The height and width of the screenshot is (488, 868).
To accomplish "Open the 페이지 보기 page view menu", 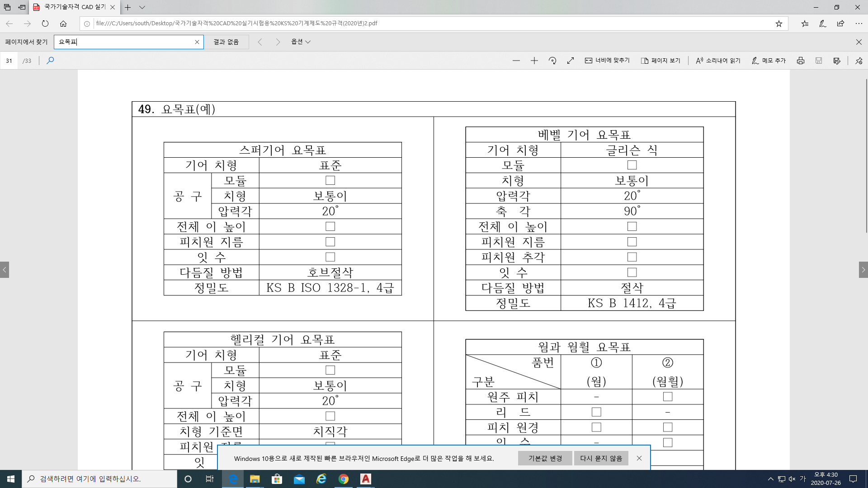I will [x=660, y=61].
